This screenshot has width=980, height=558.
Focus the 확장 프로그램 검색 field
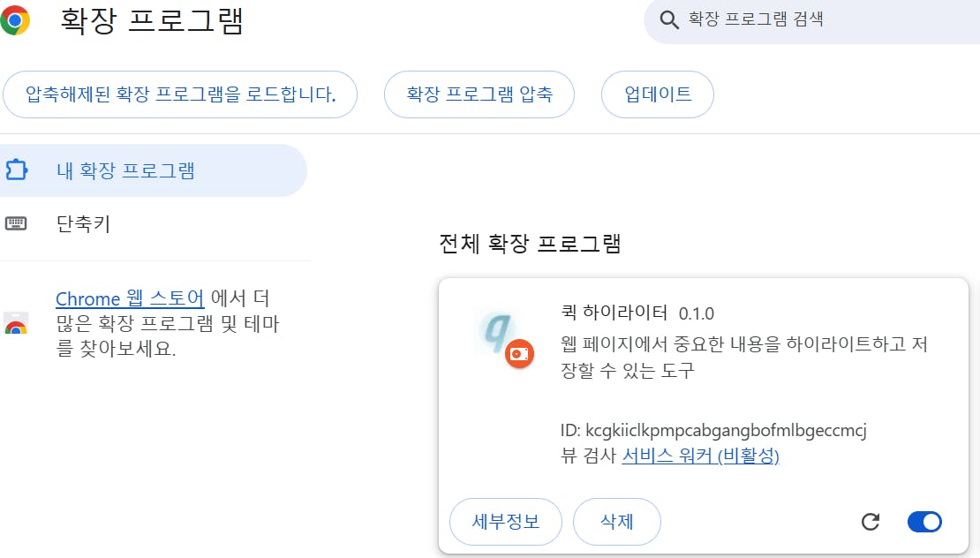coord(821,19)
